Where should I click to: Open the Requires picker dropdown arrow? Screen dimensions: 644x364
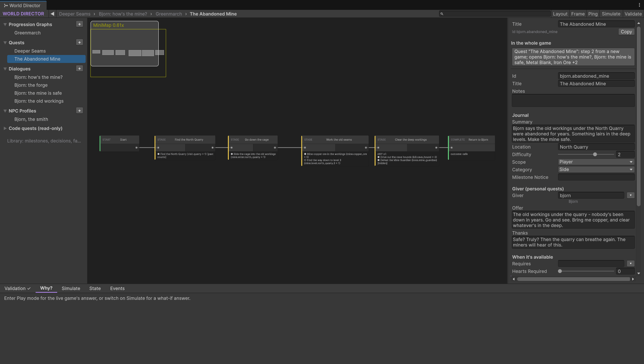(631, 264)
